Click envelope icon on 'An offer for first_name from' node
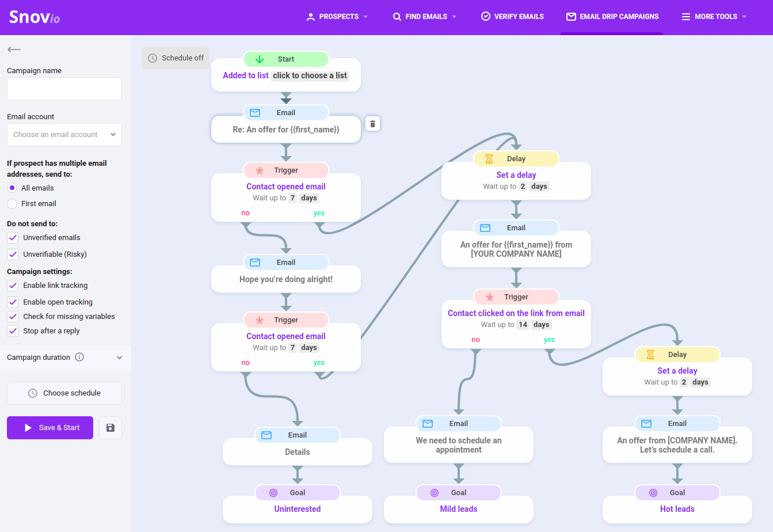773x532 pixels. [485, 228]
